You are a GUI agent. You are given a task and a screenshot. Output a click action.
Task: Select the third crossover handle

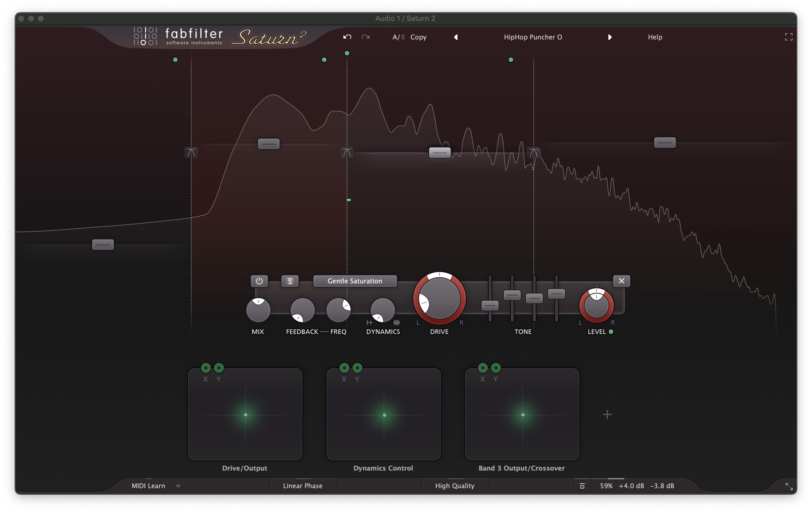click(534, 153)
